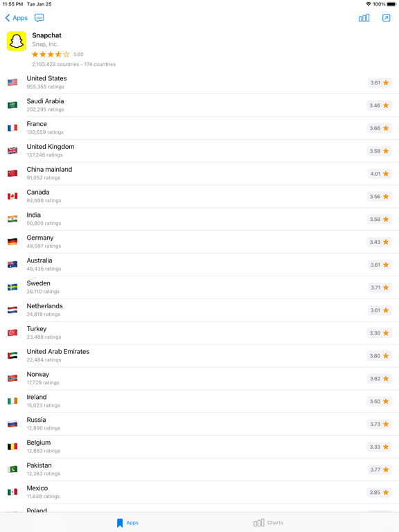This screenshot has height=532, width=399.
Task: Open United Arab Emirates entry
Action: (x=199, y=355)
